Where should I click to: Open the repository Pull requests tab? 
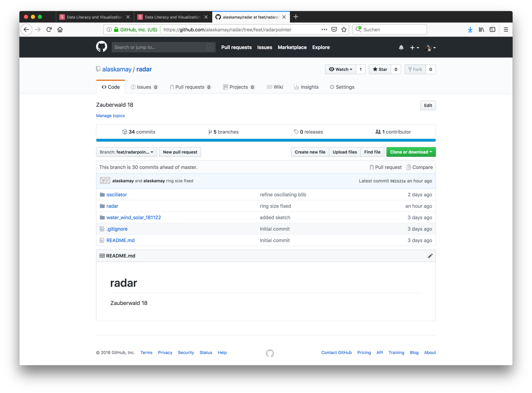[191, 87]
